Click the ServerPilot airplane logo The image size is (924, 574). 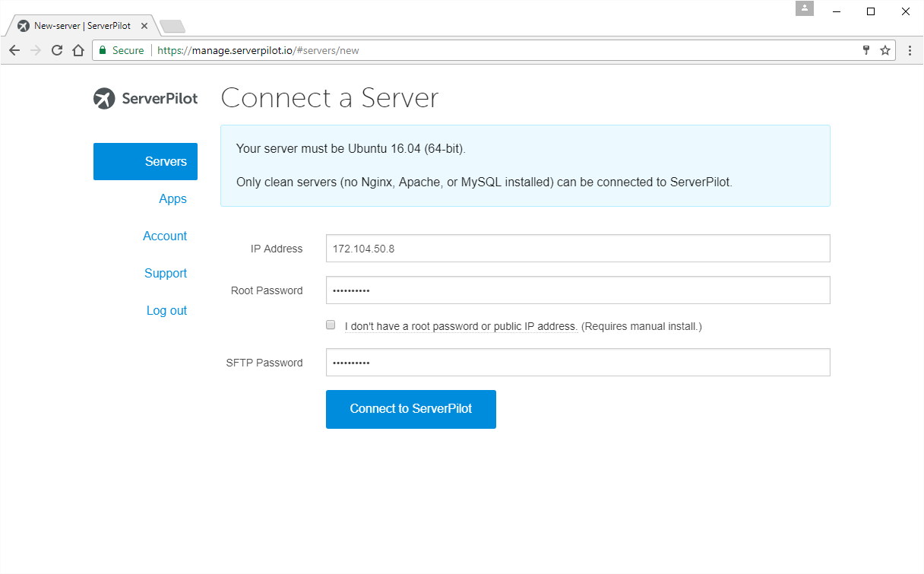click(104, 99)
